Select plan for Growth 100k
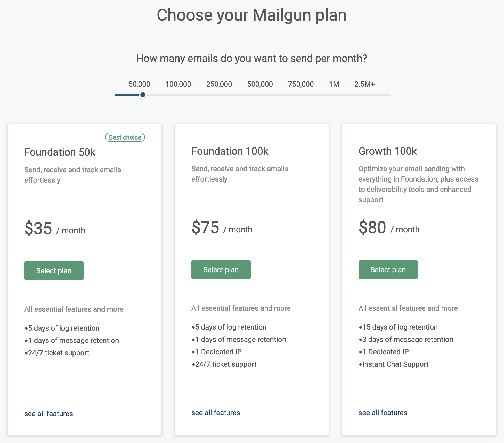Screen dimensions: 504x443 (x=388, y=269)
